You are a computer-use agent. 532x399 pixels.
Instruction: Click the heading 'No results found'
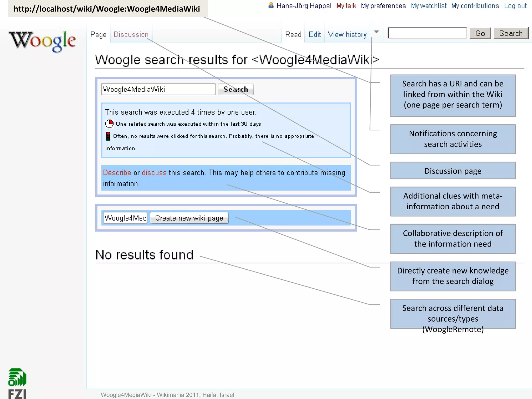[144, 255]
